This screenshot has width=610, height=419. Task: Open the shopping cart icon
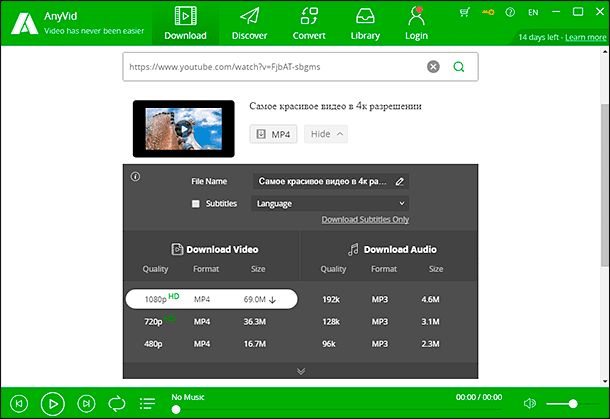click(463, 13)
